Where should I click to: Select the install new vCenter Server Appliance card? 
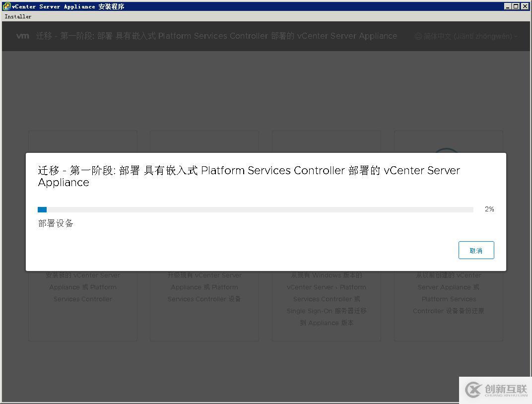point(83,236)
